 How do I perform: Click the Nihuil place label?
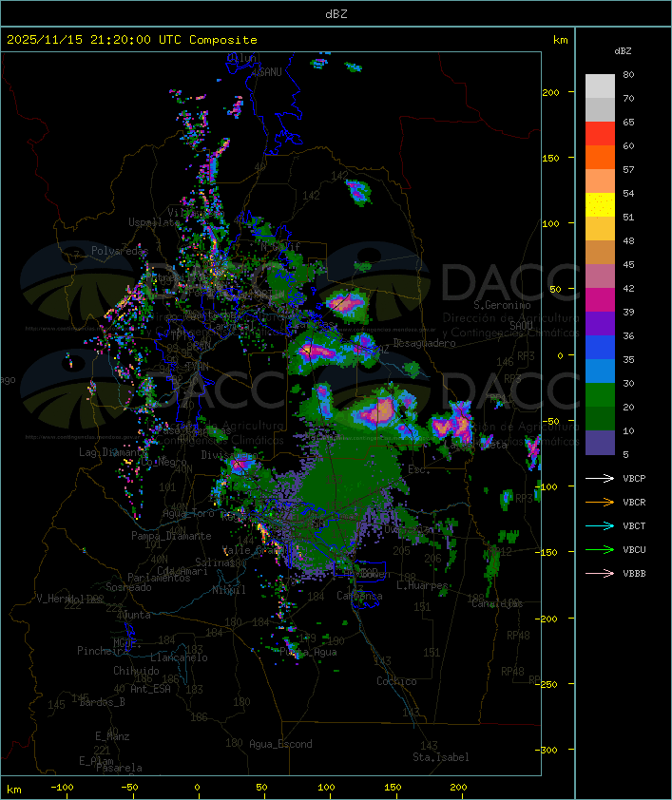coord(229,590)
